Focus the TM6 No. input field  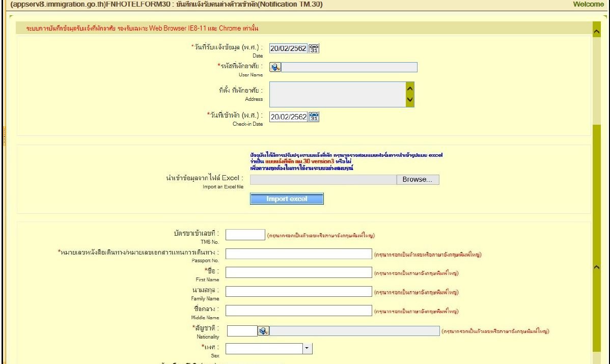coord(245,235)
